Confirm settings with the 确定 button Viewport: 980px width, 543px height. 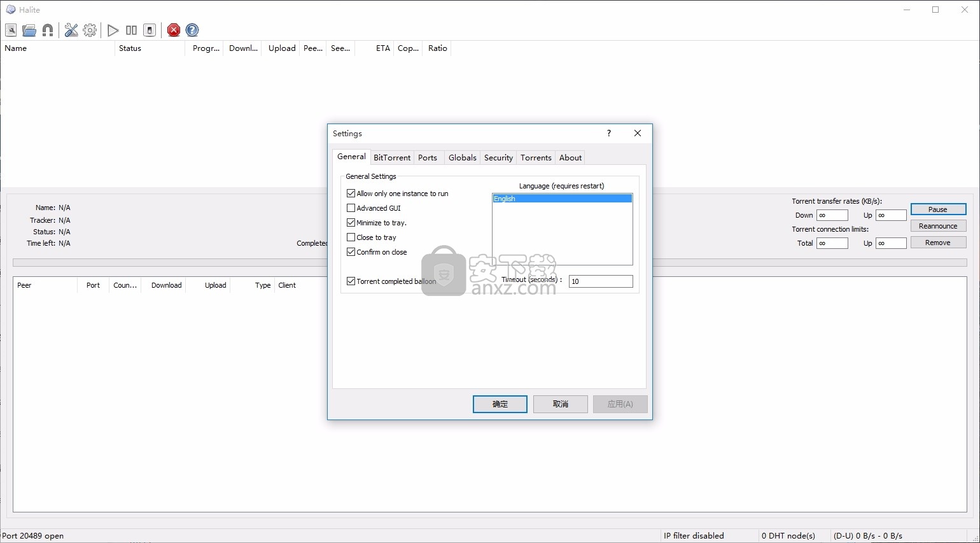[500, 404]
